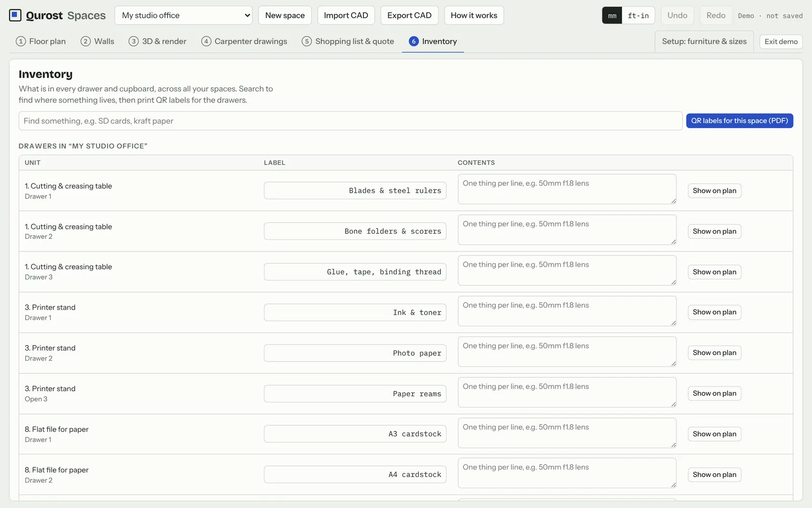Image resolution: width=812 pixels, height=508 pixels.
Task: Edit the Blades & steel rulers label
Action: coord(355,190)
